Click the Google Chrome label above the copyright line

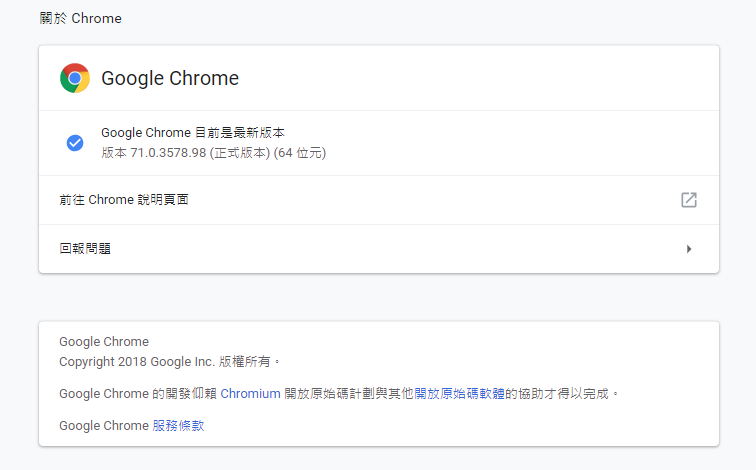(104, 342)
